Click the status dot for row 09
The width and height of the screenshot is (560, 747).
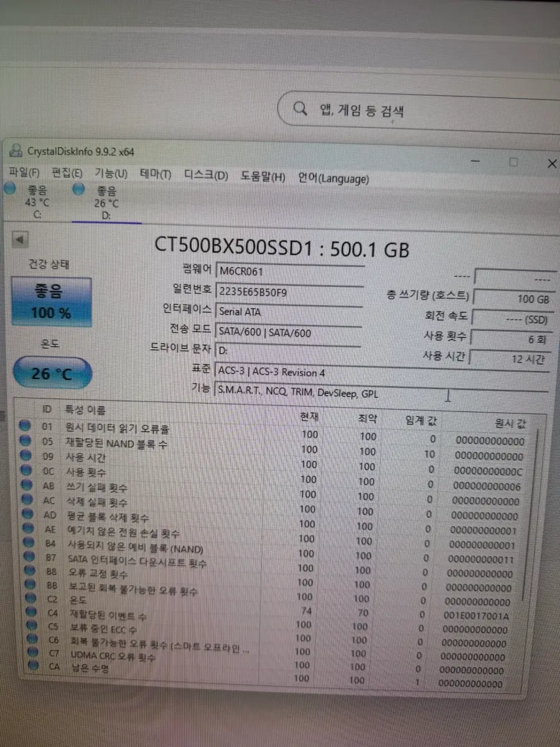[26, 455]
